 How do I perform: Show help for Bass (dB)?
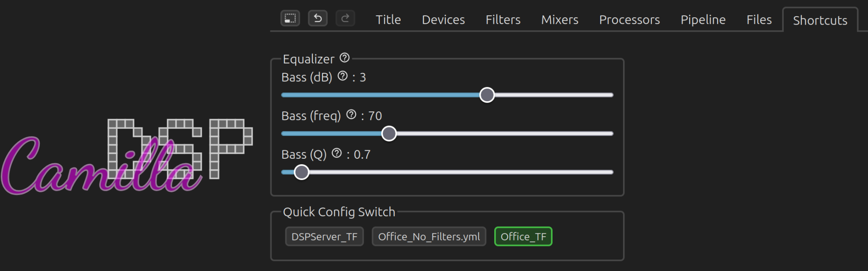pos(342,76)
